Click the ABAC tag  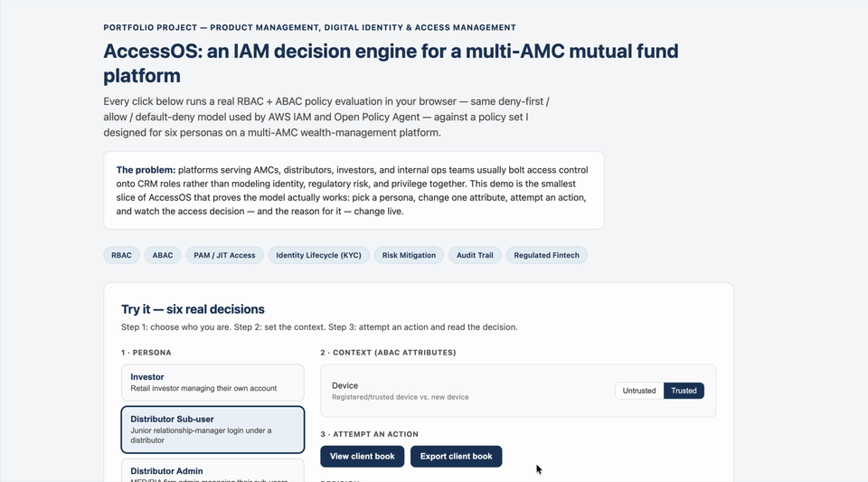tap(163, 255)
